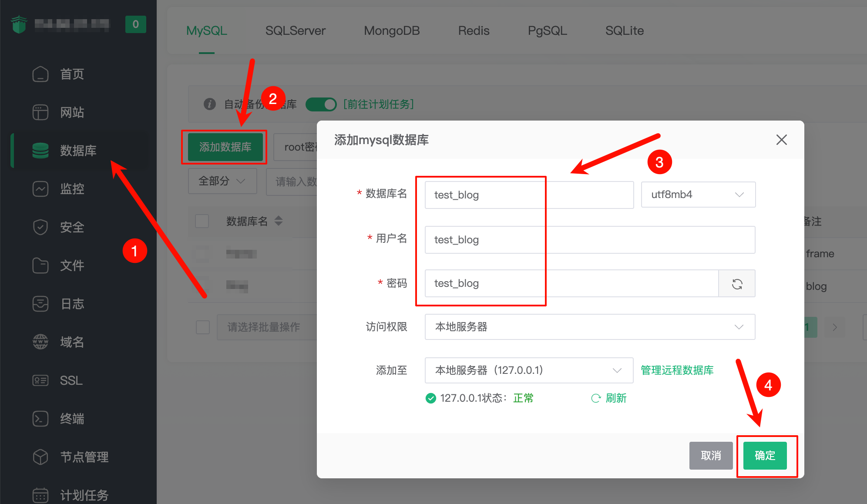Open the access permission dropdown
The height and width of the screenshot is (504, 867).
pos(589,327)
